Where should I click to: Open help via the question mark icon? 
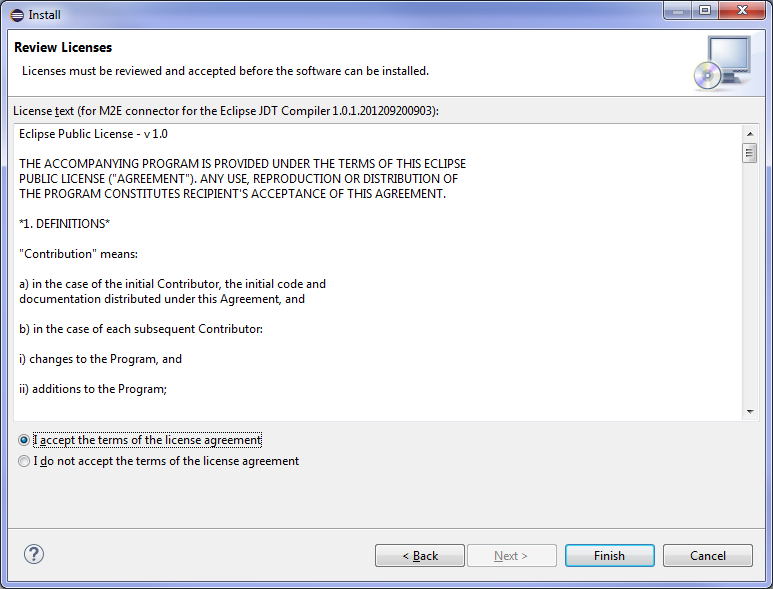pos(34,554)
